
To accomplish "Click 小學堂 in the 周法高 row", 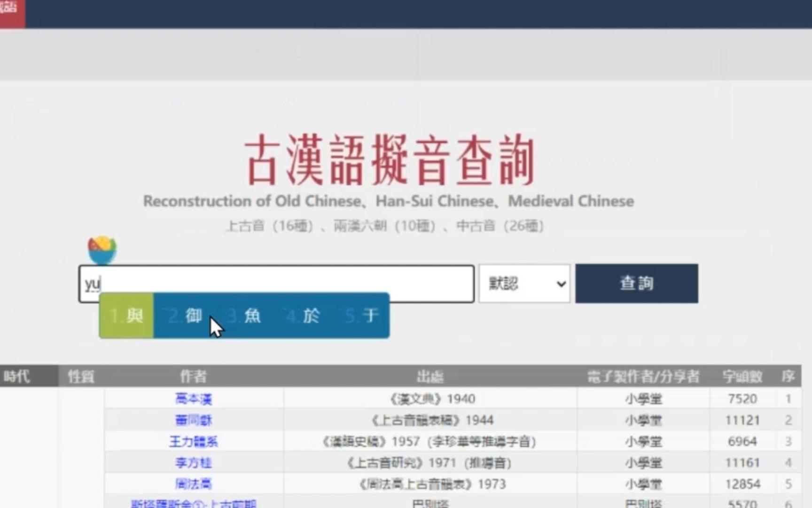I will (x=643, y=484).
